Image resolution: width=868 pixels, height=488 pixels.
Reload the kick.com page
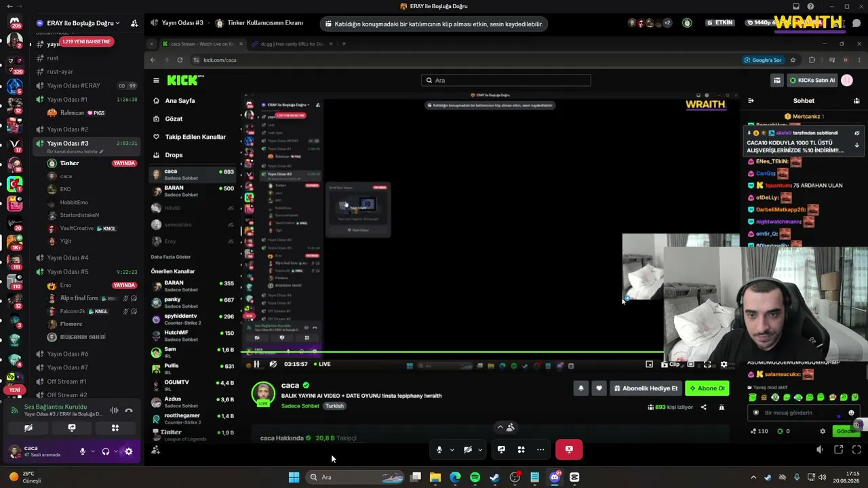(x=180, y=60)
